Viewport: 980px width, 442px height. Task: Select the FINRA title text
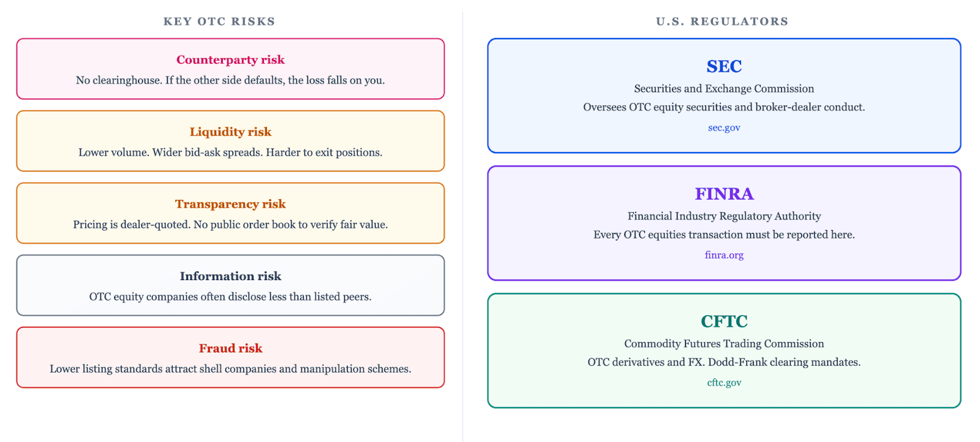click(724, 194)
